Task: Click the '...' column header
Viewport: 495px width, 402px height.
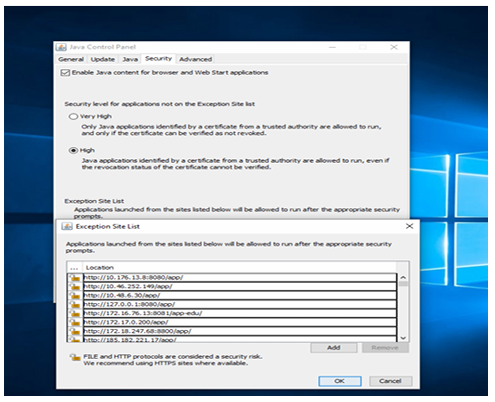Action: tap(75, 268)
